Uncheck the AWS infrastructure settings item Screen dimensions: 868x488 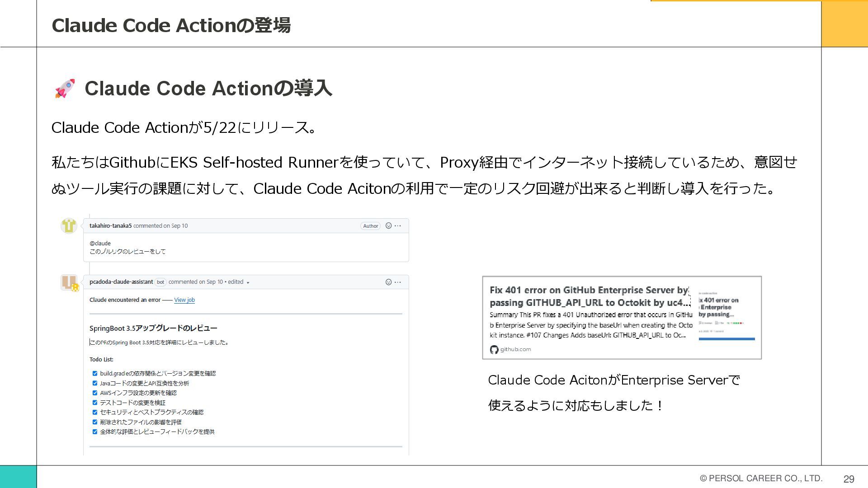pyautogui.click(x=95, y=393)
